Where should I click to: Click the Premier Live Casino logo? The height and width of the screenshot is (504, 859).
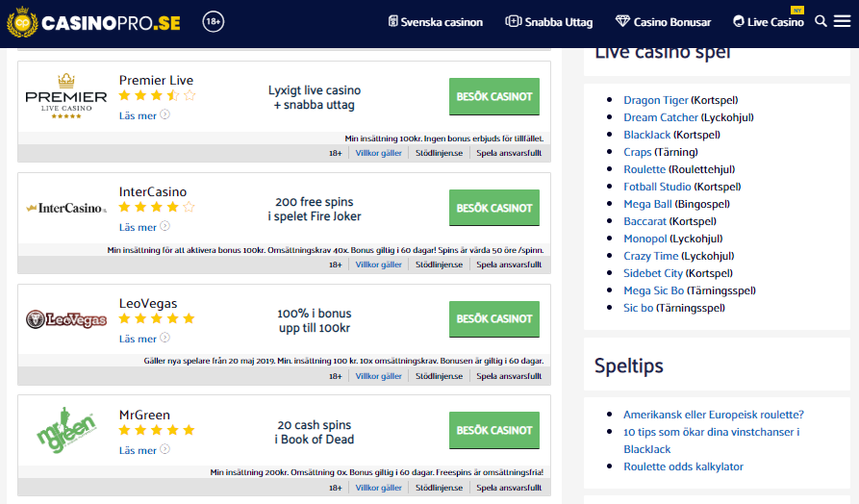click(x=66, y=96)
